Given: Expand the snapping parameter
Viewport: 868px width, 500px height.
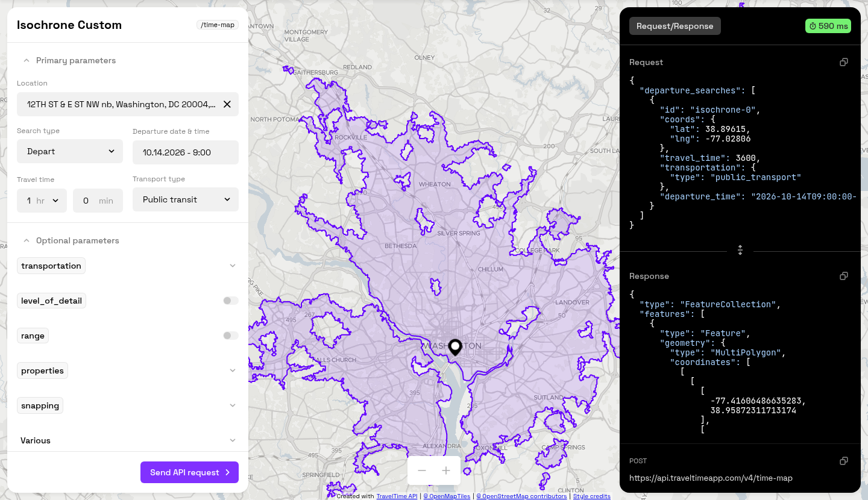Looking at the screenshot, I should (233, 405).
